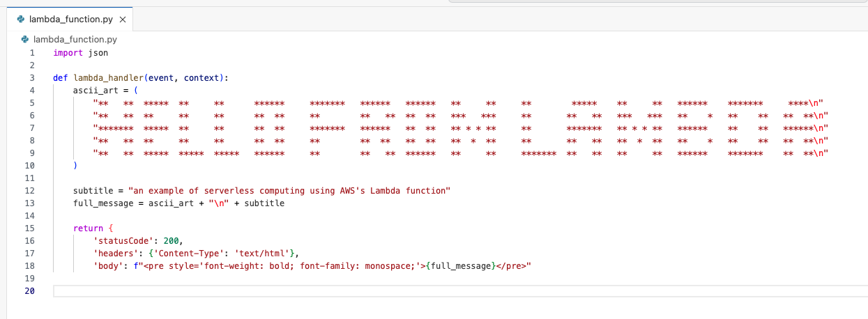Click line number 15 in gutter

point(29,228)
